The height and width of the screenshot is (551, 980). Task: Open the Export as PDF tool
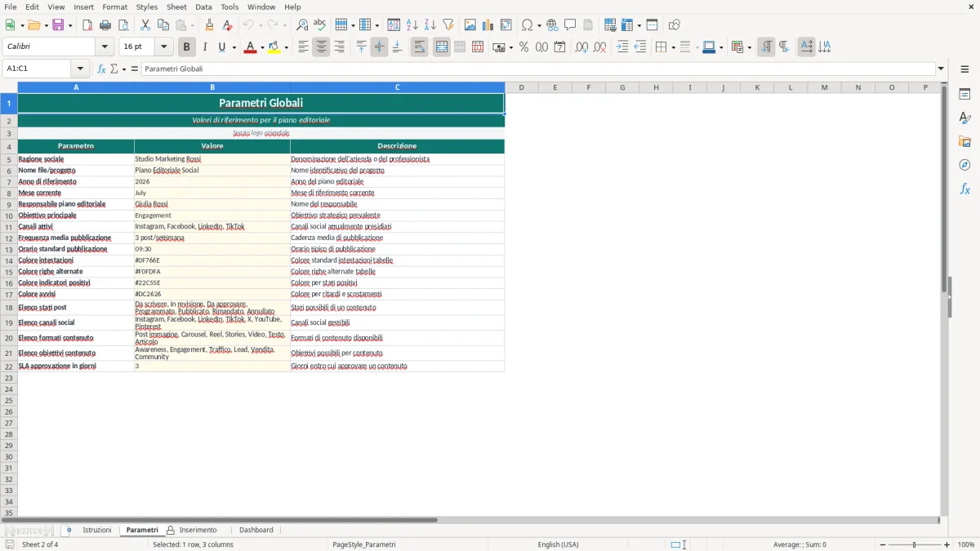[87, 25]
